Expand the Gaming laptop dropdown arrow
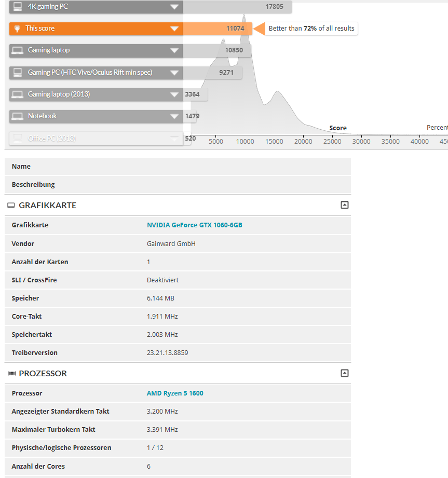 [x=174, y=51]
